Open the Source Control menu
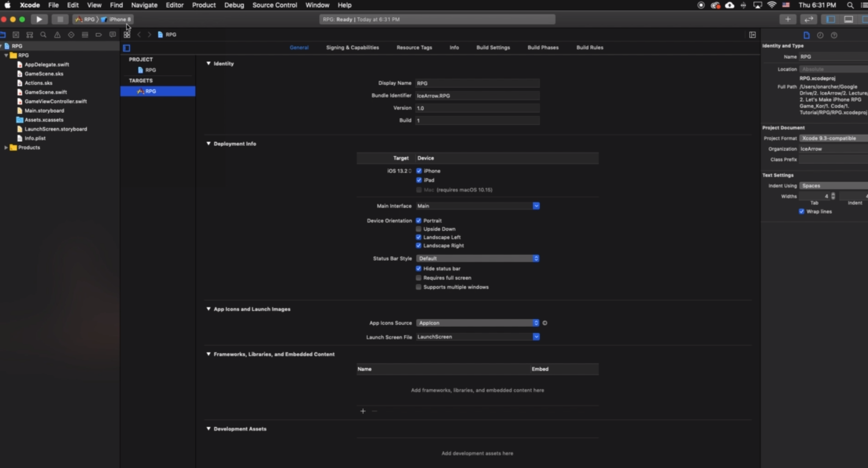868x468 pixels. pos(275,5)
